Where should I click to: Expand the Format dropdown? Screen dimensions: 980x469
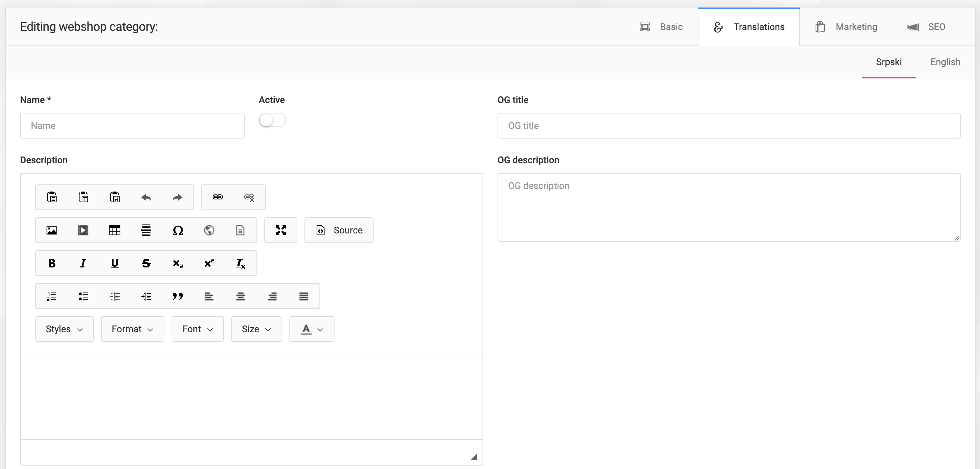point(133,329)
